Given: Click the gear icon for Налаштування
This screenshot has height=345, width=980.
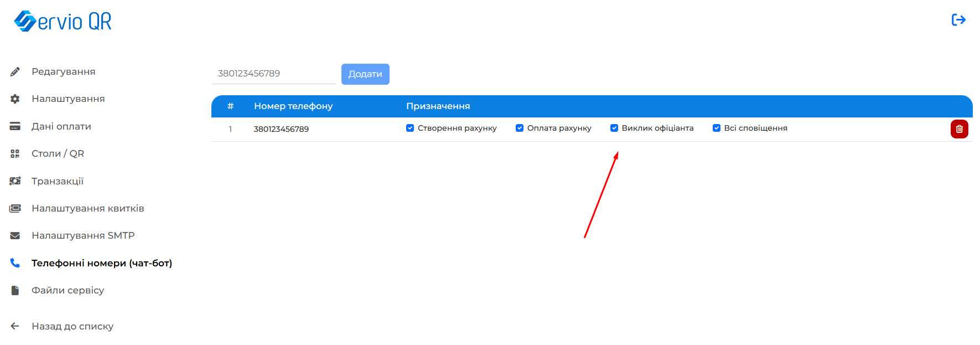Looking at the screenshot, I should [x=15, y=99].
